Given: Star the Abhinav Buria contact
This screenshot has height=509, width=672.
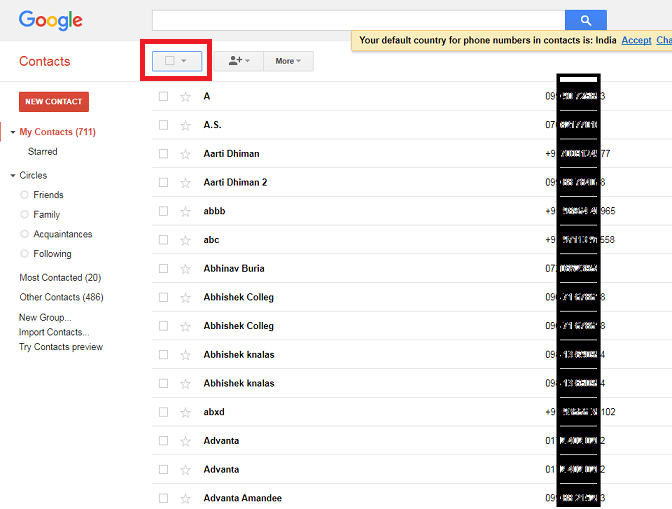Looking at the screenshot, I should pos(185,269).
